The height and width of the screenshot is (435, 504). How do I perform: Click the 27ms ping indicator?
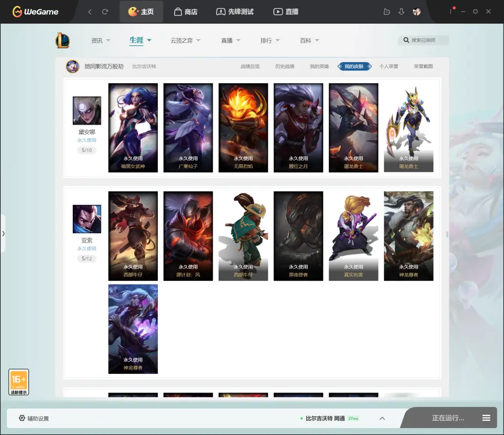(x=353, y=419)
